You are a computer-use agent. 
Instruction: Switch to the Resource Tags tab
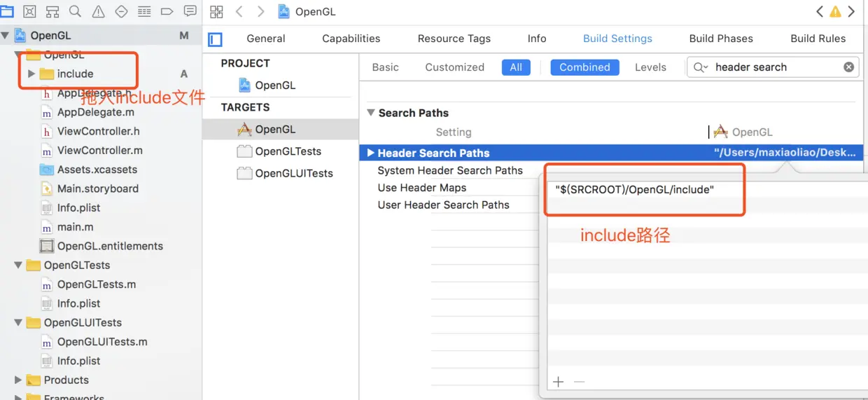click(454, 39)
